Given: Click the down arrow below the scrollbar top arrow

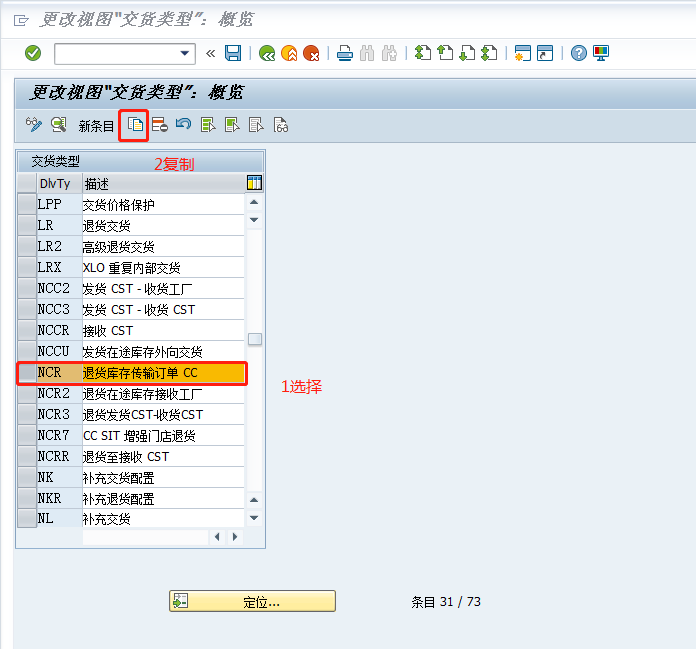Looking at the screenshot, I should tap(254, 220).
